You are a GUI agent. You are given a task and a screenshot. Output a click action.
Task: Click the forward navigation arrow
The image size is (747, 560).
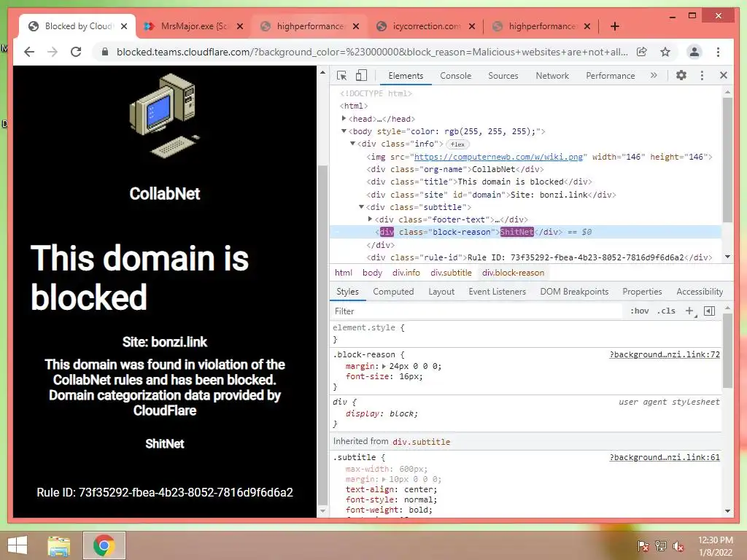[x=53, y=52]
